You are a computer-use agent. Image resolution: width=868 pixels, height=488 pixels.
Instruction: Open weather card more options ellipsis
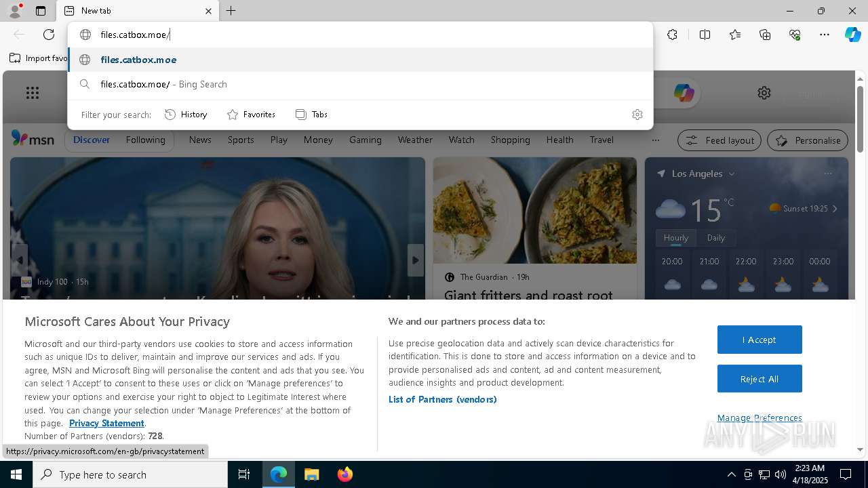[828, 174]
